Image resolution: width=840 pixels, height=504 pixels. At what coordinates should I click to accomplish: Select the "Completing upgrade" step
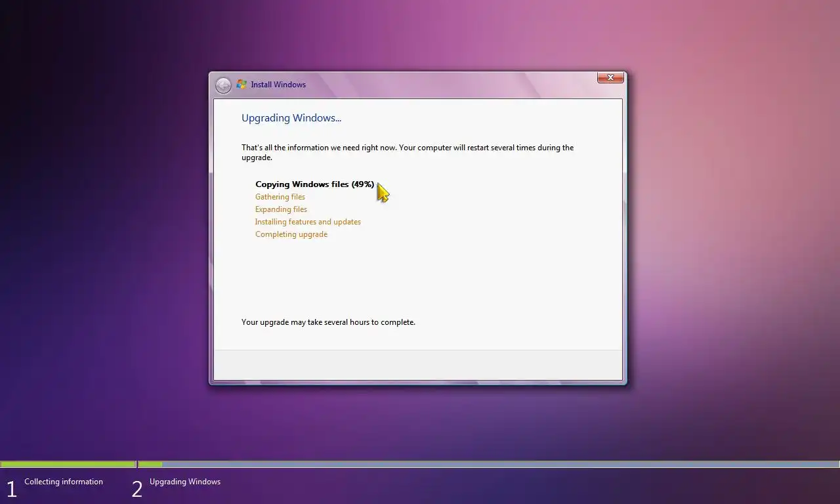tap(291, 234)
